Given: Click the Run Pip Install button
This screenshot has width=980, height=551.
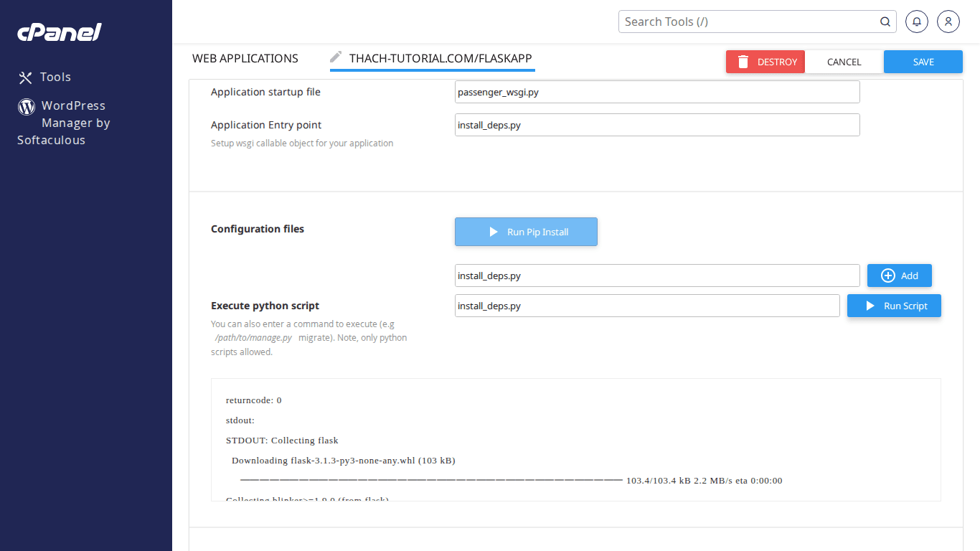Looking at the screenshot, I should [x=526, y=232].
